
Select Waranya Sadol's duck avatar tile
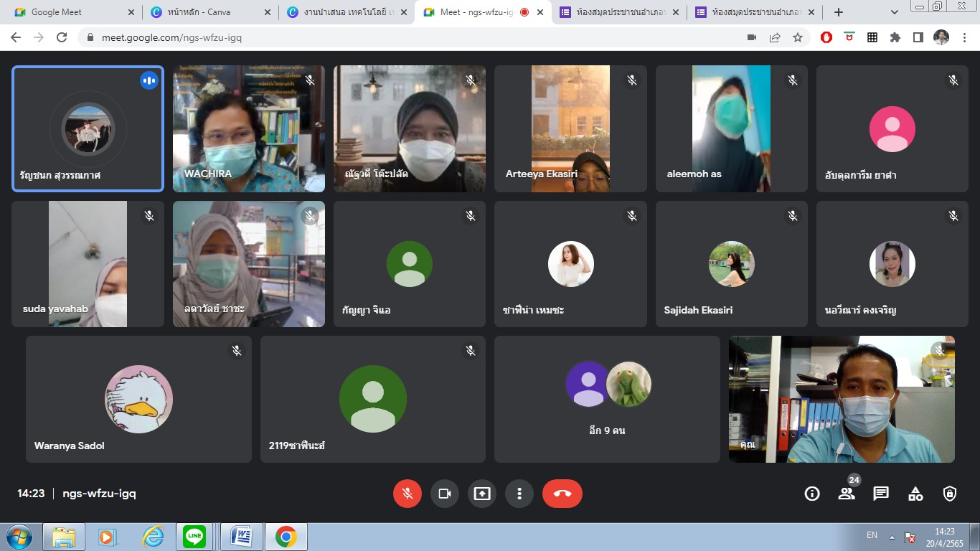pos(138,399)
